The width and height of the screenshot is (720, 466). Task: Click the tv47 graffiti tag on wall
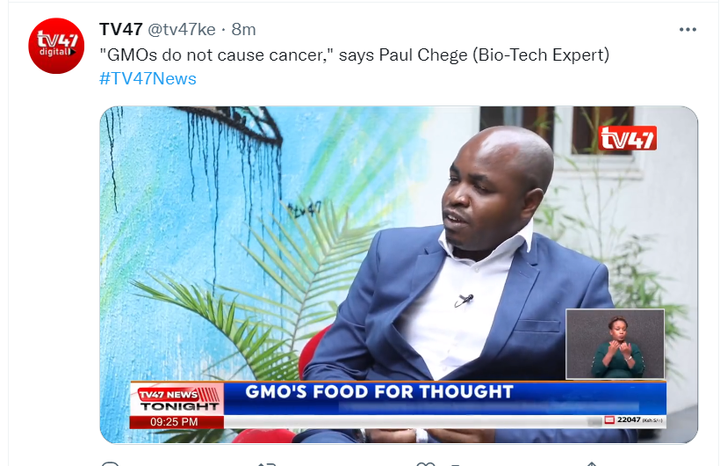[x=305, y=210]
